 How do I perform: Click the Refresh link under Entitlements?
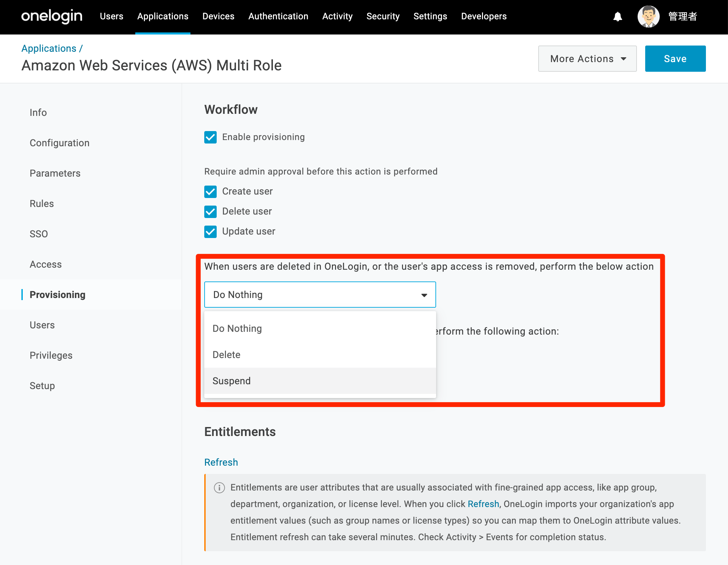tap(221, 462)
